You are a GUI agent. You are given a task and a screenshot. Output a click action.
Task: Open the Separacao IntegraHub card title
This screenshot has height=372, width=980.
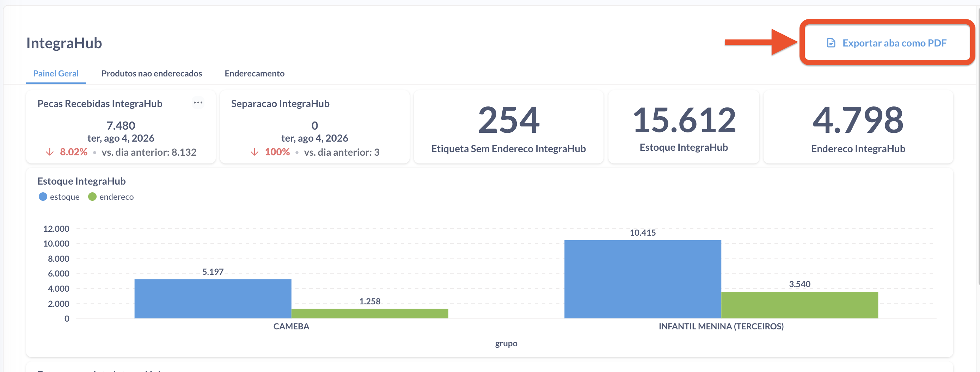click(280, 103)
